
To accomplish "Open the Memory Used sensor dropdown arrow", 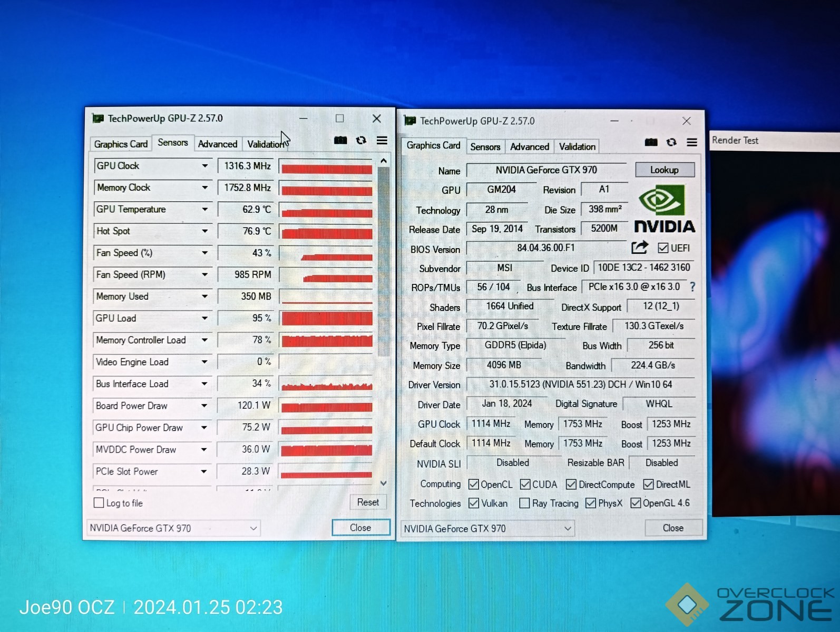I will [x=204, y=297].
